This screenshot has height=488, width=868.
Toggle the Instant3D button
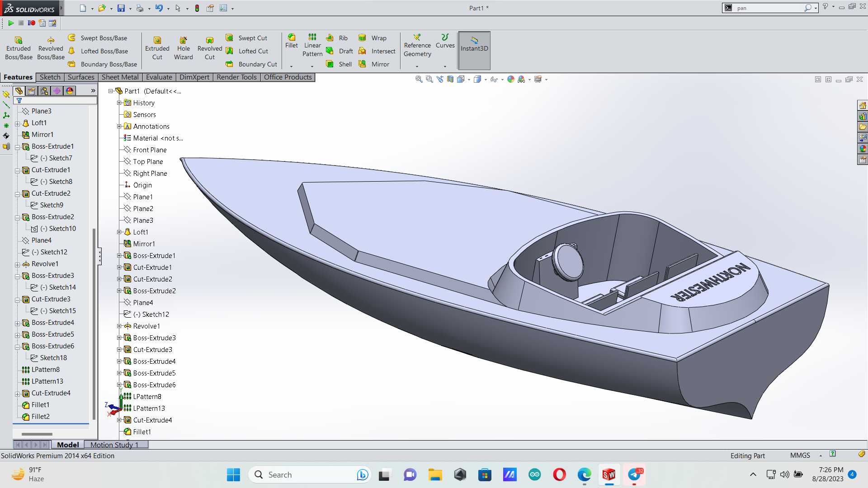pos(474,50)
